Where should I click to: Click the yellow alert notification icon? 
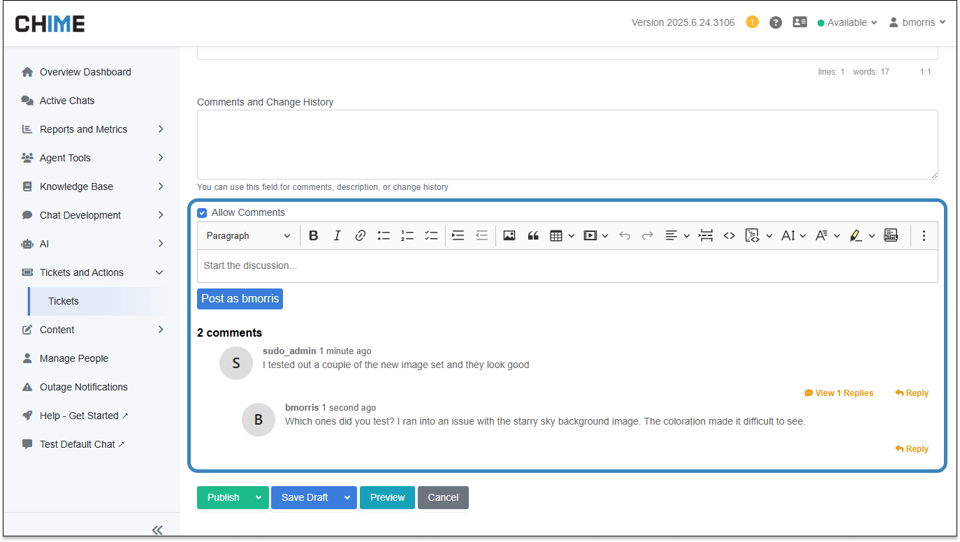coord(752,22)
